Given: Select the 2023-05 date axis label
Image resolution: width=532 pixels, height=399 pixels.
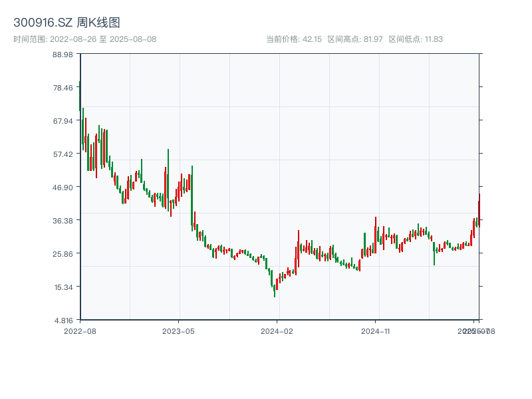Looking at the screenshot, I should click(178, 331).
